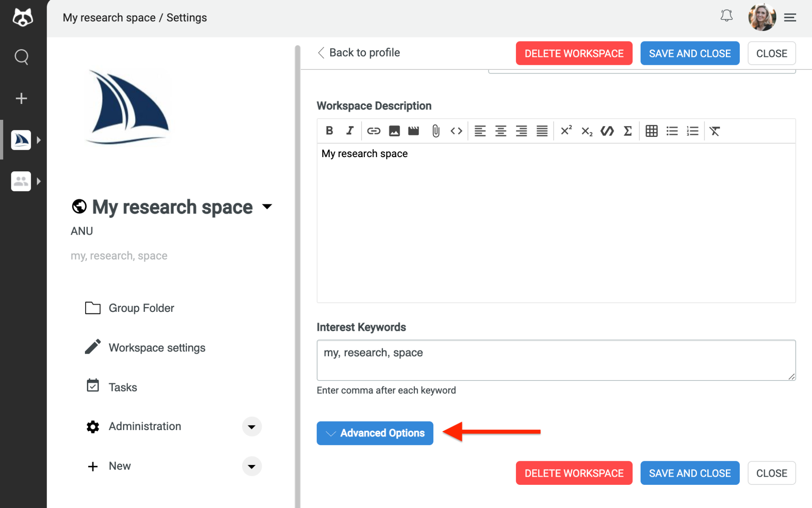Open notifications via the bell icon
Screen dimensions: 812x508
click(727, 16)
